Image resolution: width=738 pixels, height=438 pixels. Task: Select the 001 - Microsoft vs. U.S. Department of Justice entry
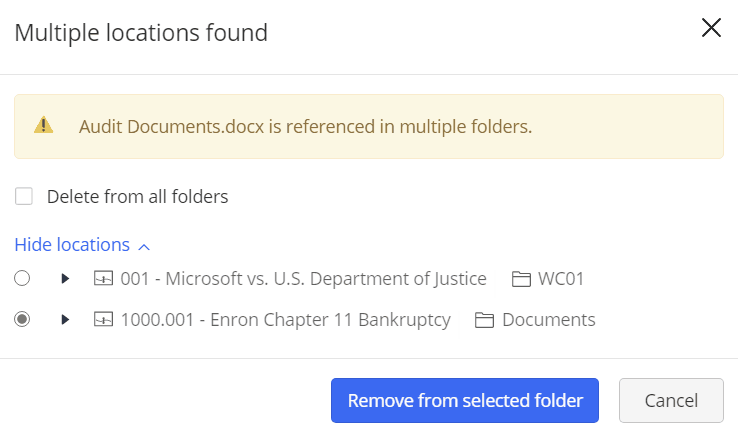(x=303, y=279)
